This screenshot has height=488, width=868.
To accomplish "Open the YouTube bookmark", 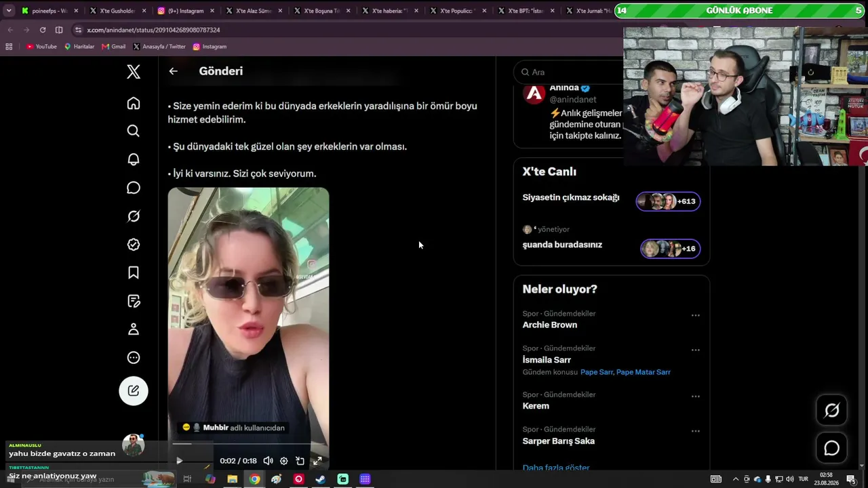I will click(x=41, y=47).
